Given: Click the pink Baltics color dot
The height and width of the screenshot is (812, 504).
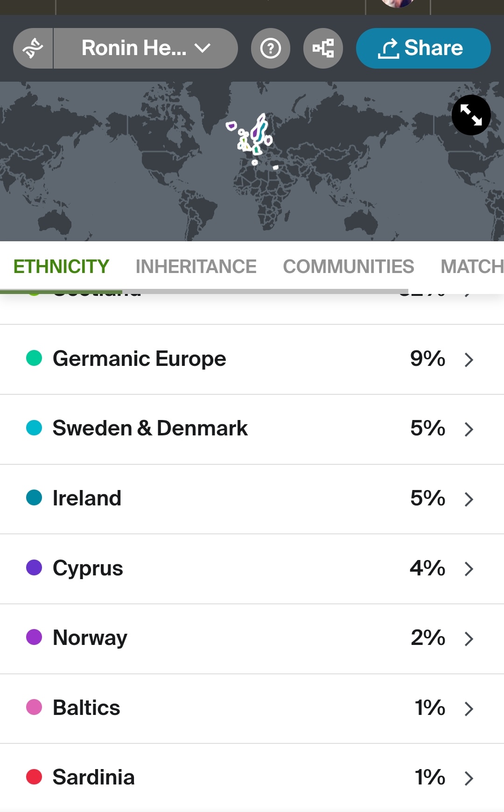Looking at the screenshot, I should [x=34, y=707].
